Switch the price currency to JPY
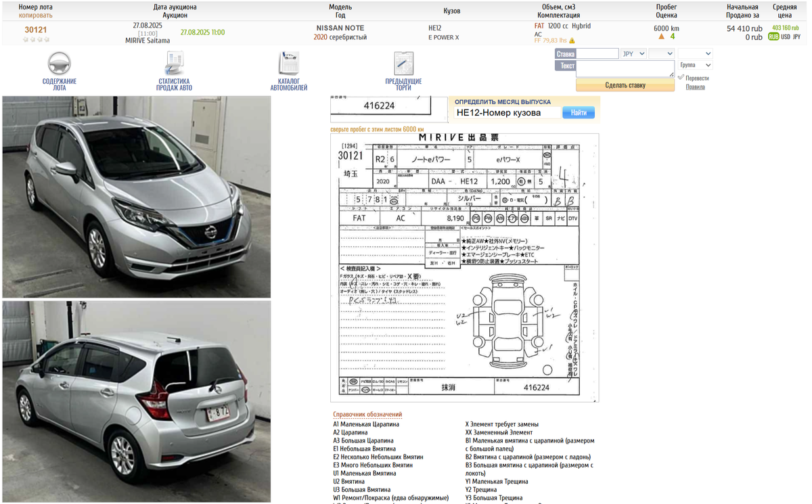This screenshot has width=812, height=504. tap(797, 37)
